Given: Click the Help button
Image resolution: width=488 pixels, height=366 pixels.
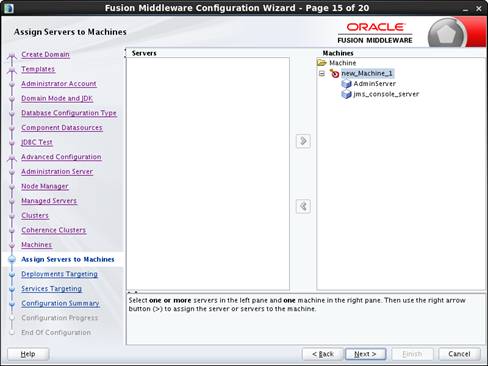Looking at the screenshot, I should 28,354.
